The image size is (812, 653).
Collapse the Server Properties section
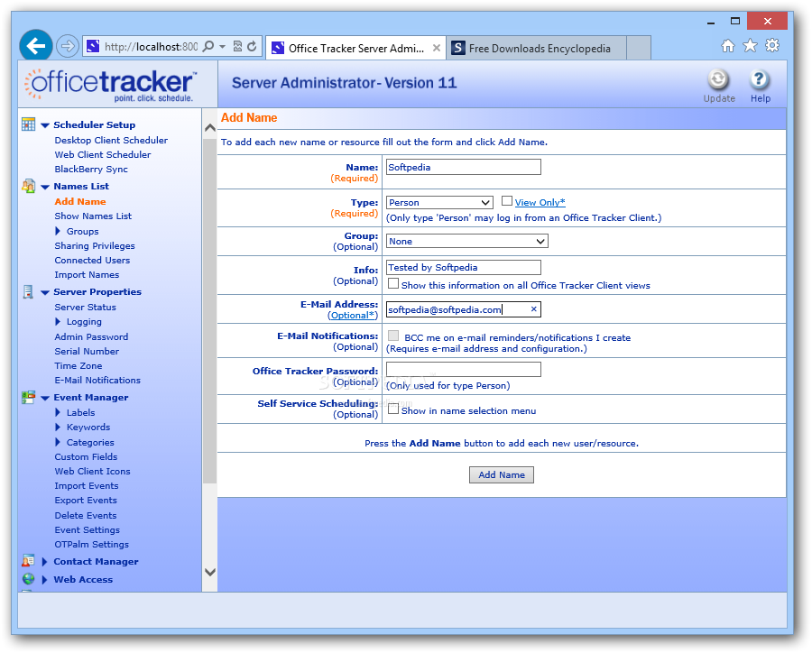coord(45,292)
